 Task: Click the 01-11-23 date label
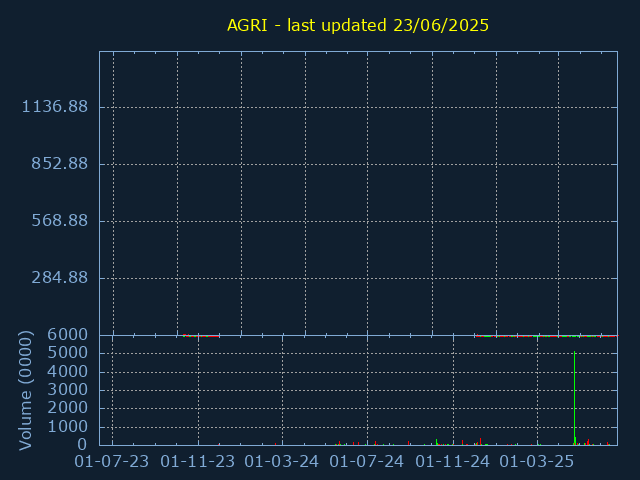tap(198, 462)
